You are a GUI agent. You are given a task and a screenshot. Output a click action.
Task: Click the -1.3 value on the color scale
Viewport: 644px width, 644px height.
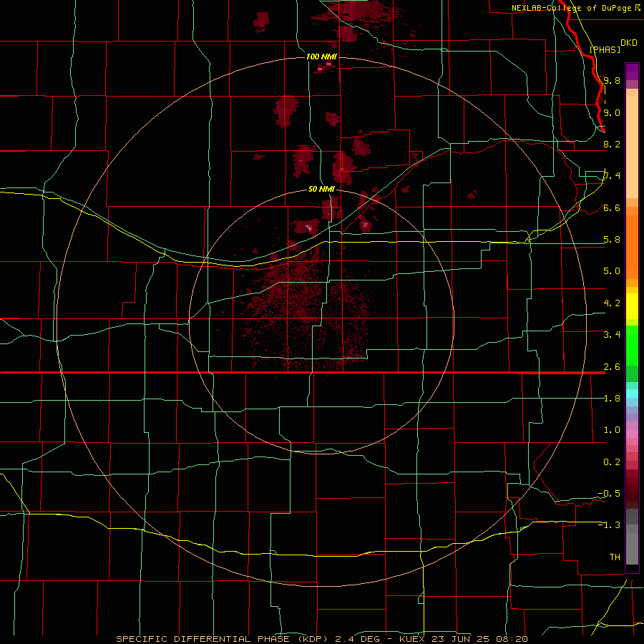(609, 525)
